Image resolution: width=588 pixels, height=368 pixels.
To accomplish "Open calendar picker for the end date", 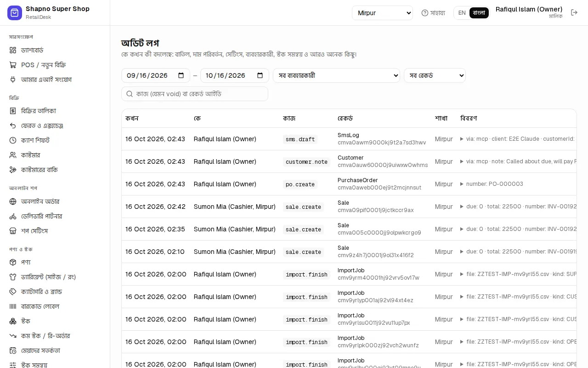I will click(x=260, y=75).
